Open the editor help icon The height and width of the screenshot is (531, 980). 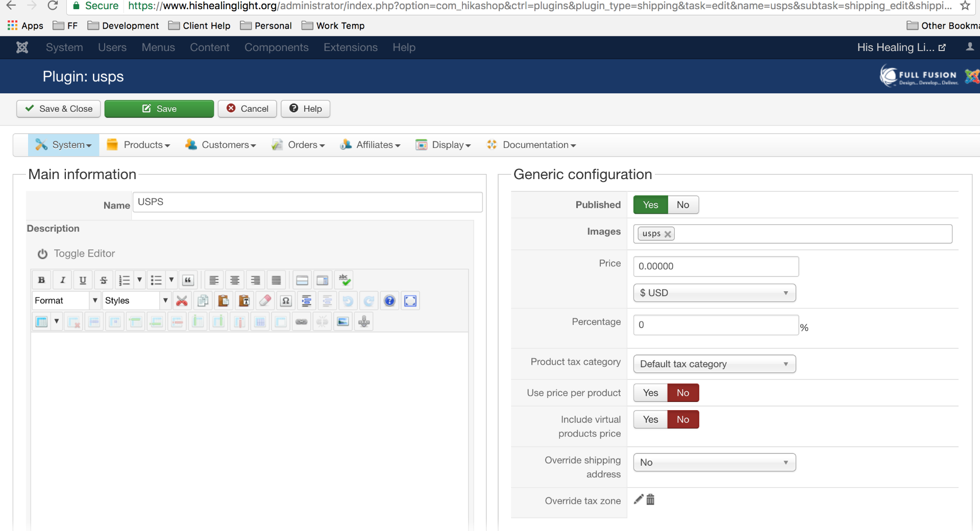[389, 301]
